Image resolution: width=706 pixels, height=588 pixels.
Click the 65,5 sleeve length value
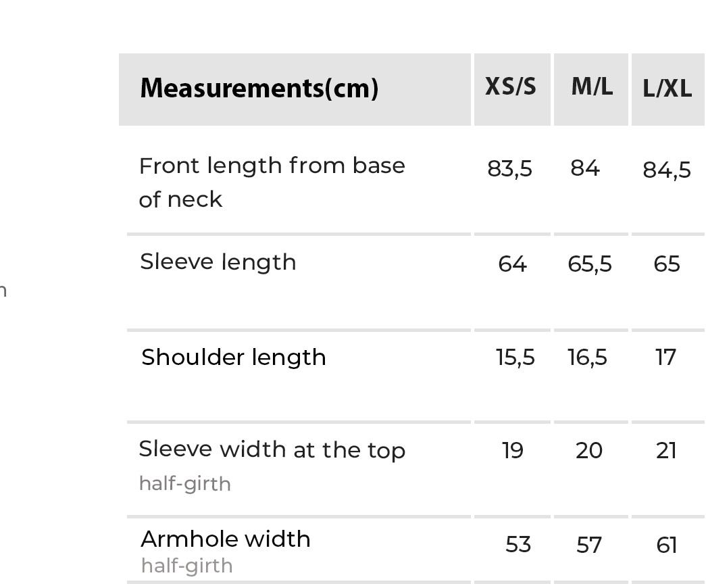coord(590,264)
